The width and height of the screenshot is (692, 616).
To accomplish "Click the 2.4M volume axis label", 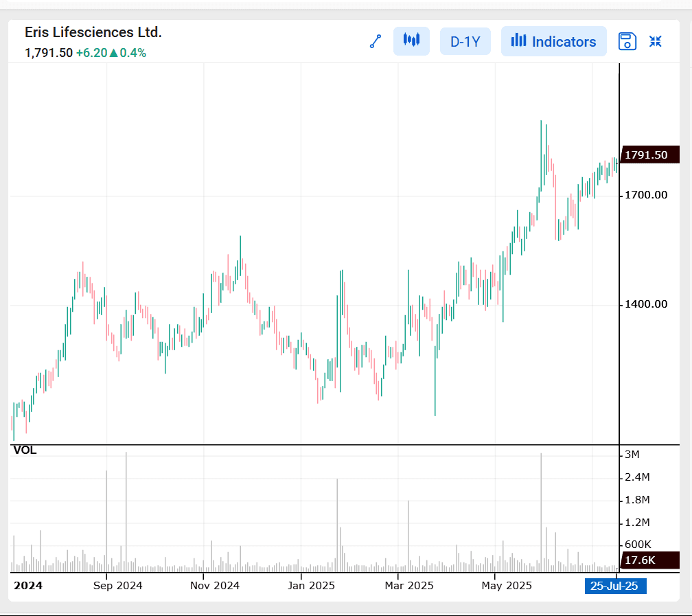I will click(637, 477).
